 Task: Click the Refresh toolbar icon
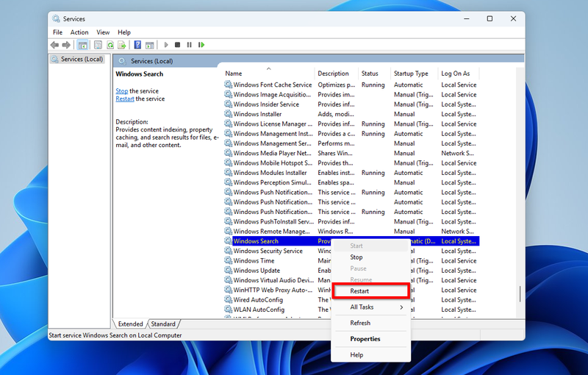110,45
